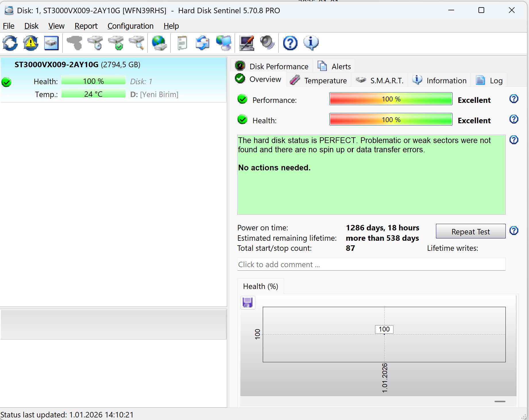
Task: Open the Configuration menu
Action: click(130, 26)
